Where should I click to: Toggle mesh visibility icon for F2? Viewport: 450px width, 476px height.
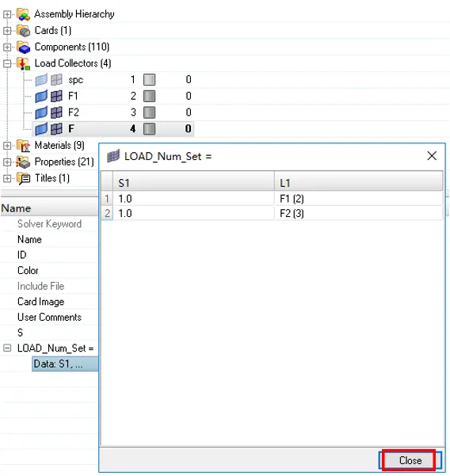pos(56,112)
